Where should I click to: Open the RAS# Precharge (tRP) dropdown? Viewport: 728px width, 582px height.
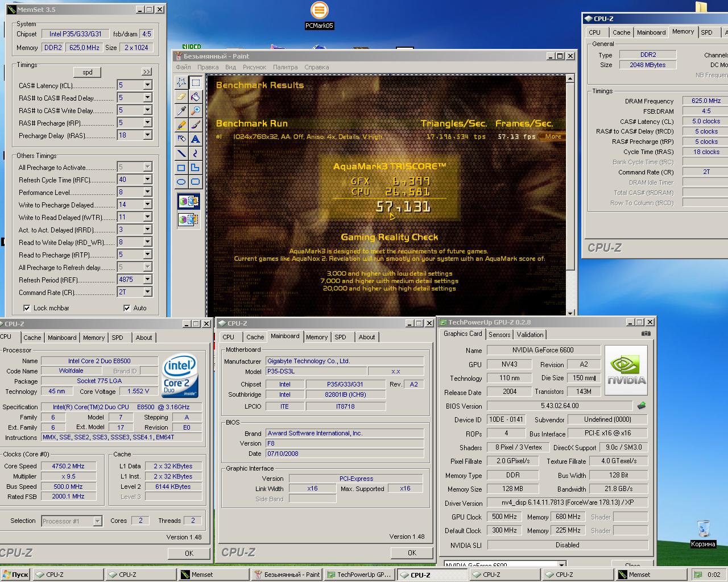pos(147,123)
